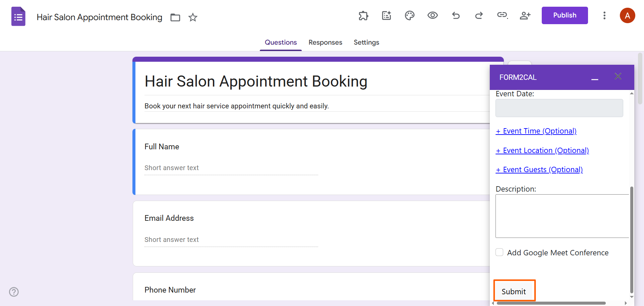Screen dimensions: 644x306
Task: Copy the responder link icon
Action: [502, 15]
